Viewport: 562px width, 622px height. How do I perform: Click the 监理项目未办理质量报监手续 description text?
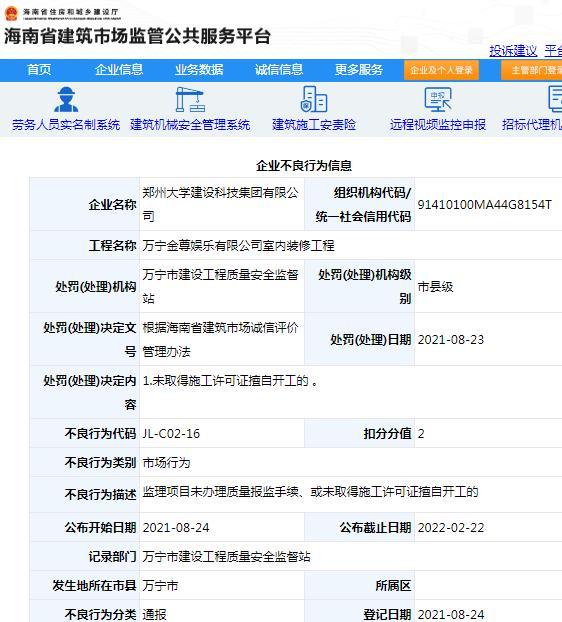point(310,492)
